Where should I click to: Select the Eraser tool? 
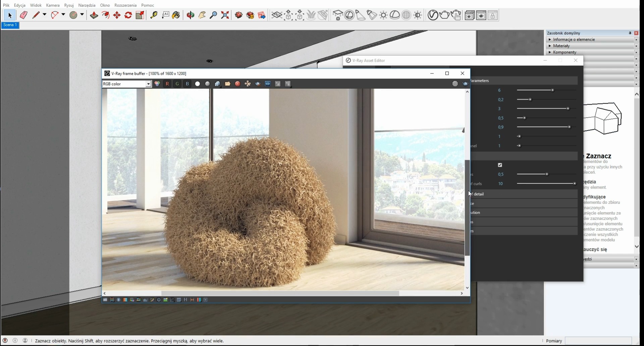point(23,15)
